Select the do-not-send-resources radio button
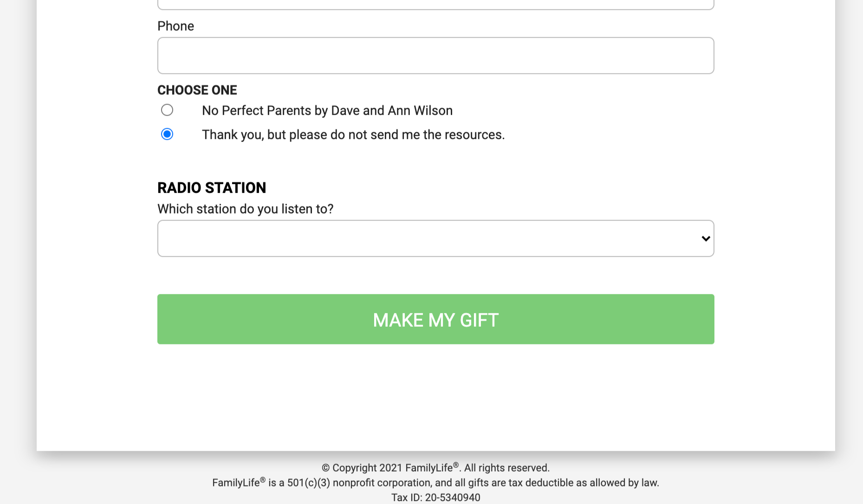The image size is (863, 504). click(167, 134)
